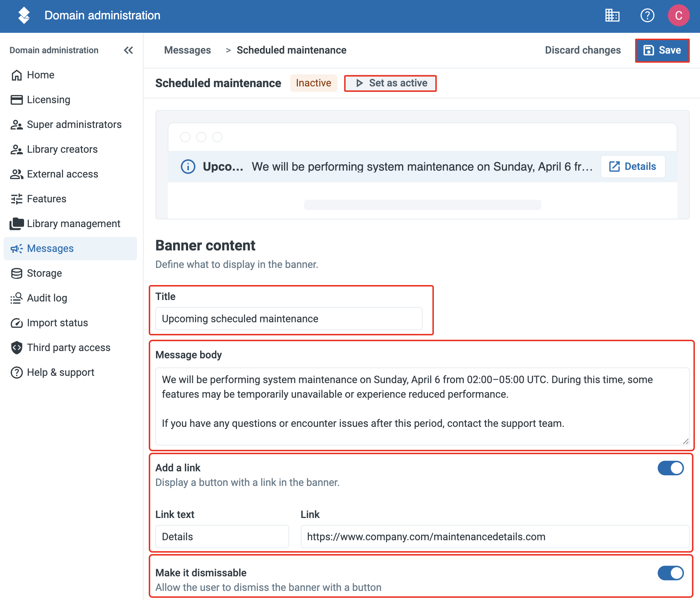Viewport: 700px width, 600px height.
Task: Click the Third party access shield icon
Action: coord(17,347)
